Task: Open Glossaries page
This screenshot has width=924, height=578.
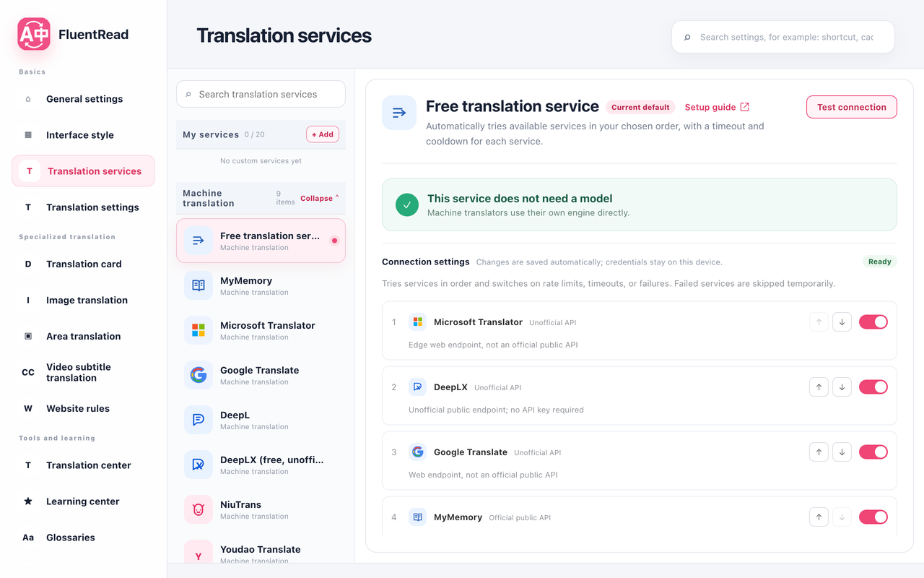Action: click(83, 538)
